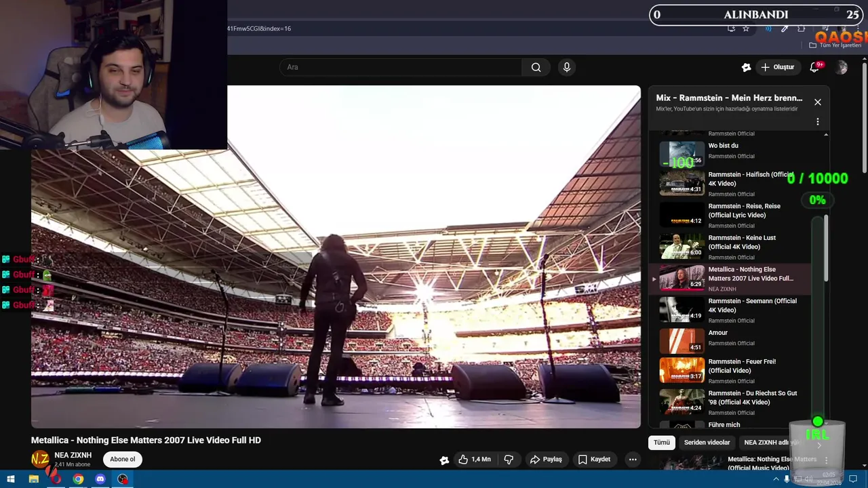
Task: Open the Windows Start menu
Action: click(10, 479)
